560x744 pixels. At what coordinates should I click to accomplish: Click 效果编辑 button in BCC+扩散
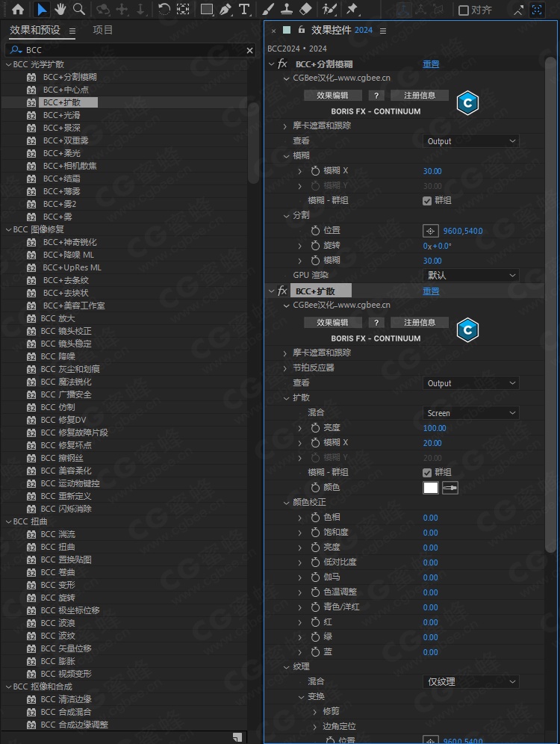(x=332, y=323)
